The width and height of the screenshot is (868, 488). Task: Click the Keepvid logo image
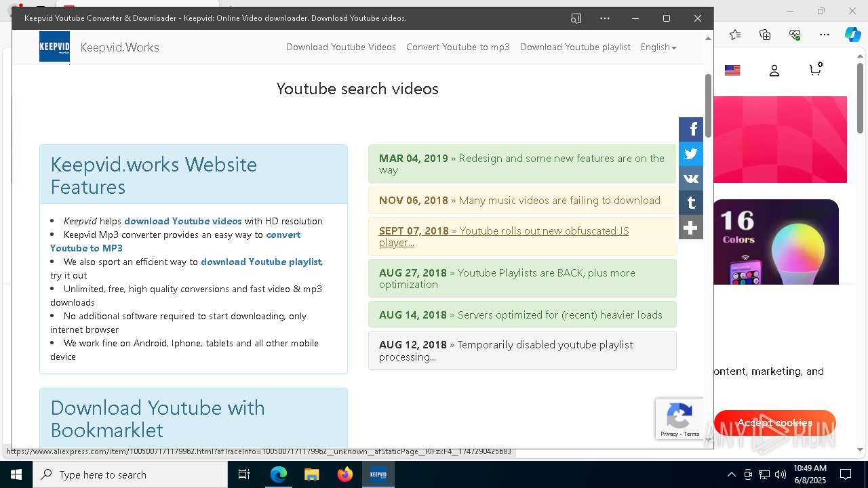tap(54, 47)
